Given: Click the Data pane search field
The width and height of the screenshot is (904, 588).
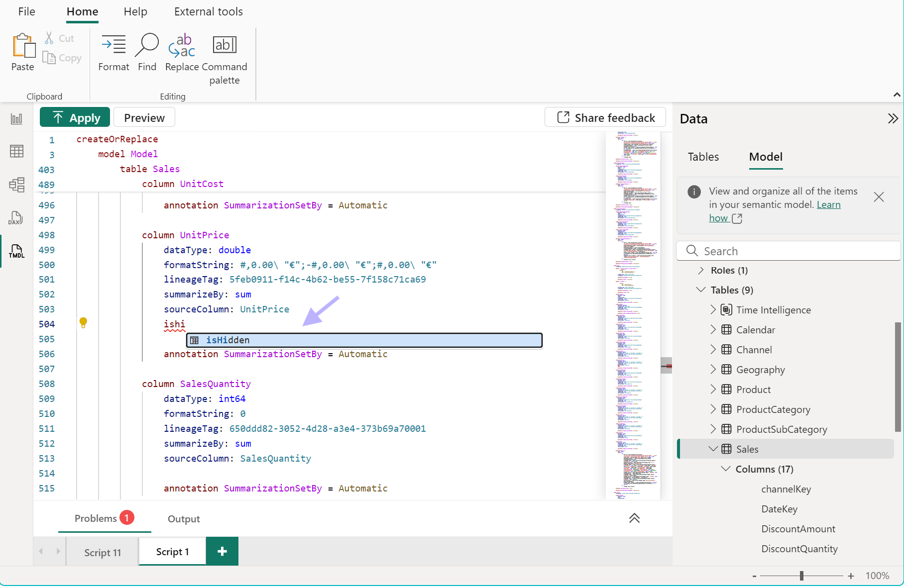Looking at the screenshot, I should point(789,251).
